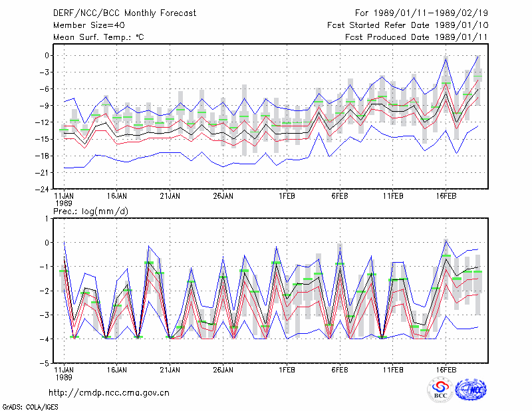The width and height of the screenshot is (532, 411).
Task: Click the Fcst Produced Date line
Action: (x=417, y=37)
